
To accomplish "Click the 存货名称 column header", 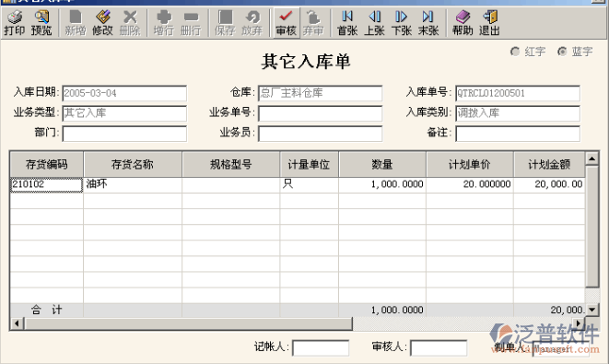I will coord(133,164).
